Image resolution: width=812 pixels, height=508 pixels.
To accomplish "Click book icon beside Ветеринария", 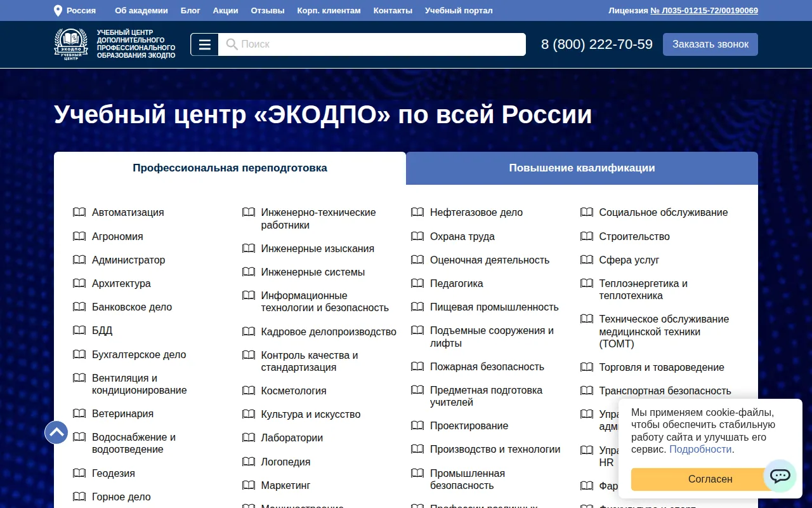I will coord(79,413).
